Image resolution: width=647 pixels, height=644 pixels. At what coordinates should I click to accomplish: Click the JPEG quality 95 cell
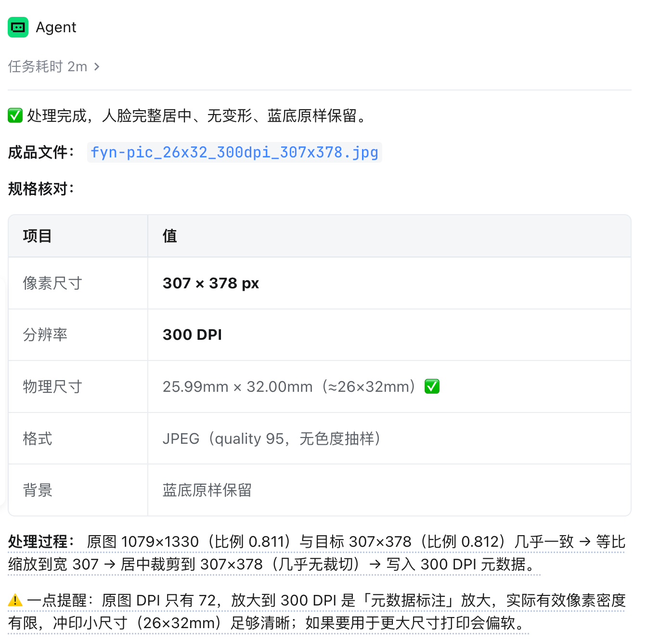(x=389, y=438)
